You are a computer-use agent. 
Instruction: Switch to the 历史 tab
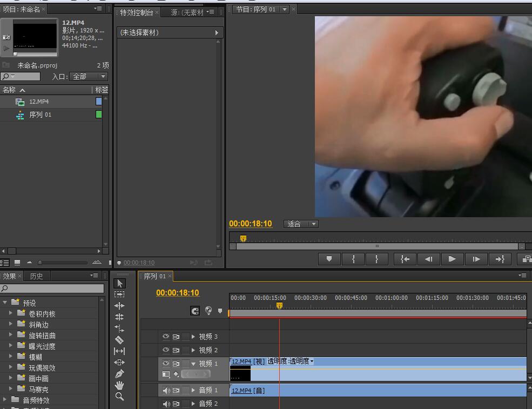pos(36,276)
